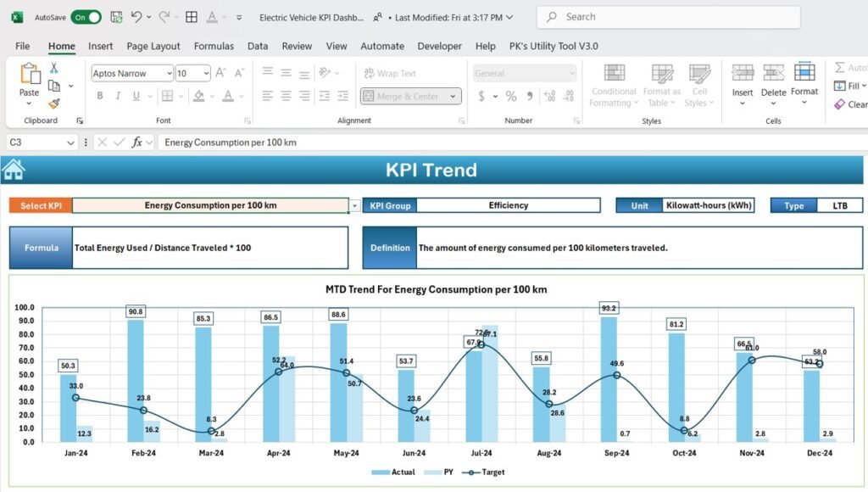Image resolution: width=868 pixels, height=492 pixels.
Task: Open the PK's Utility Tool V3.0 tab
Action: tap(555, 46)
